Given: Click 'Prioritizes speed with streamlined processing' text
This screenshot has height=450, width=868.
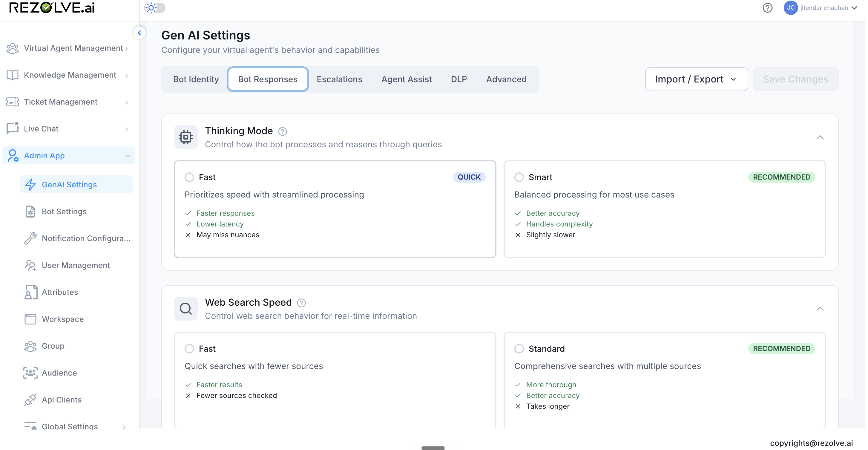Looking at the screenshot, I should coord(274,195).
